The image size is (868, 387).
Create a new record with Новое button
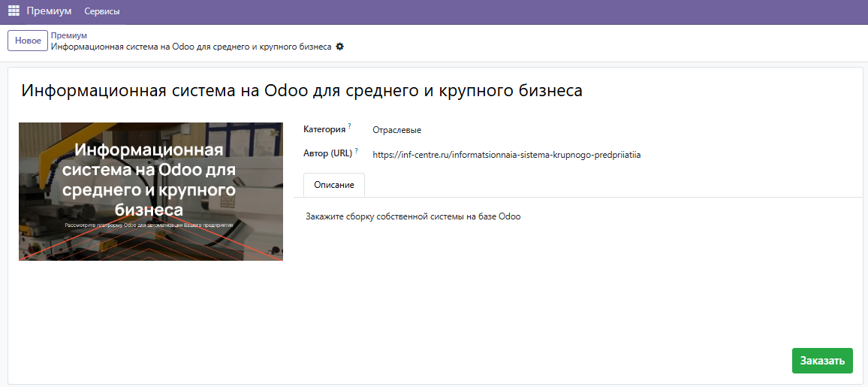[x=28, y=41]
